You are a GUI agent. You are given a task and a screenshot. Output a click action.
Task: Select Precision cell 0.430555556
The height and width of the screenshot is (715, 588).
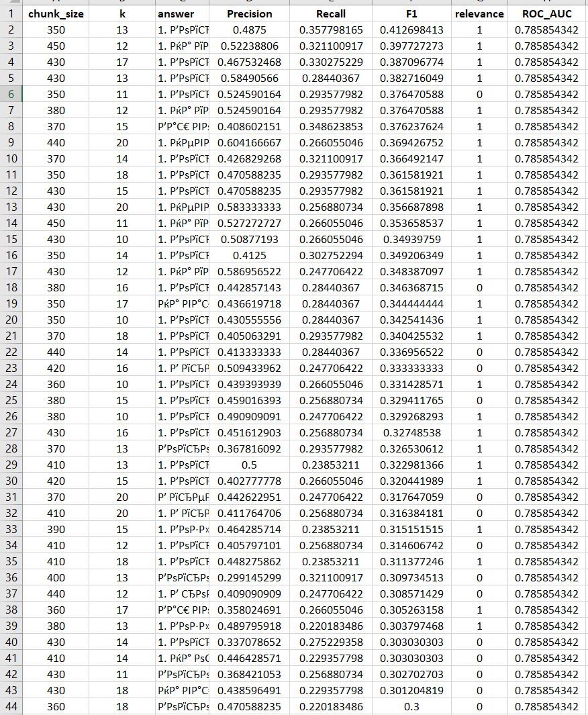[249, 320]
